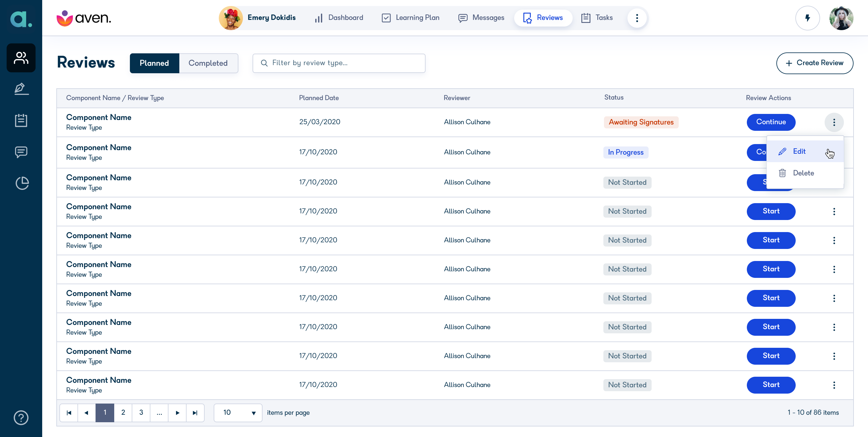Open the top navigation more options menu
The height and width of the screenshot is (437, 868).
click(637, 18)
